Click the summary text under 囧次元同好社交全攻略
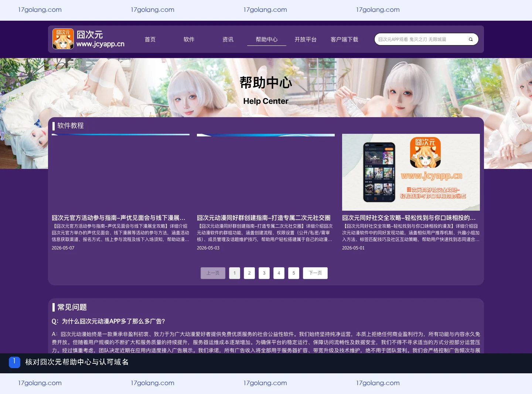The height and width of the screenshot is (394, 532). (411, 233)
